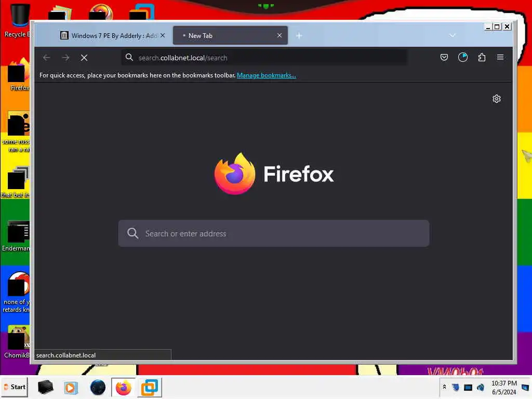This screenshot has width=532, height=399.
Task: Click the bookmarks toolbar quick access message
Action: coord(137,75)
